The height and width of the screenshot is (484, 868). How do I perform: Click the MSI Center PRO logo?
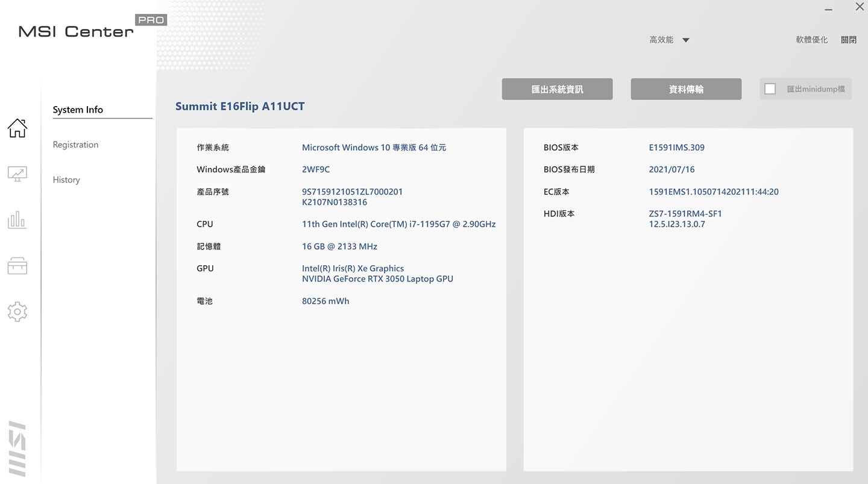tap(92, 28)
